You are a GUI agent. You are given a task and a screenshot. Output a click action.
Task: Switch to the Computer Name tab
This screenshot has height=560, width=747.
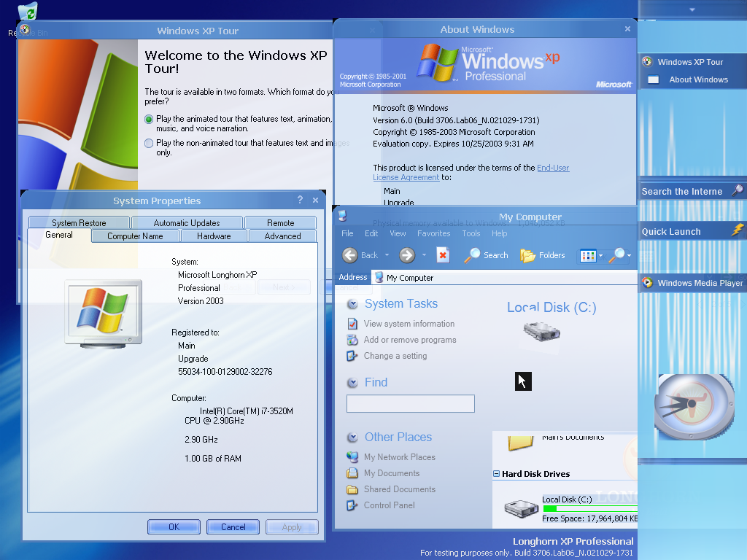pyautogui.click(x=135, y=236)
